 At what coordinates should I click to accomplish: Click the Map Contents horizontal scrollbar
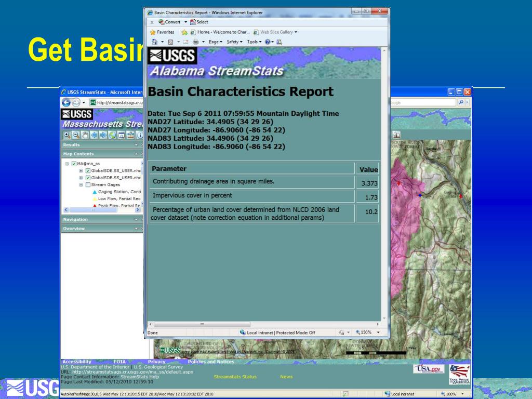[x=94, y=210]
